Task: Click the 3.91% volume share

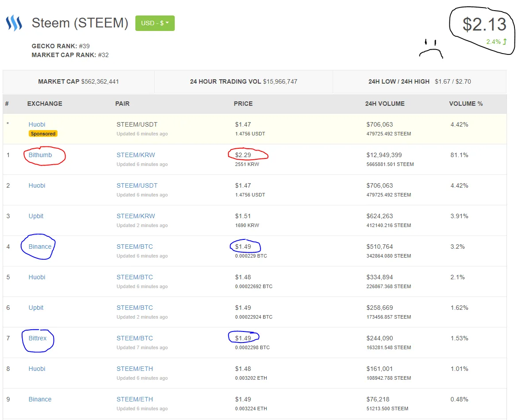Action: (x=459, y=216)
